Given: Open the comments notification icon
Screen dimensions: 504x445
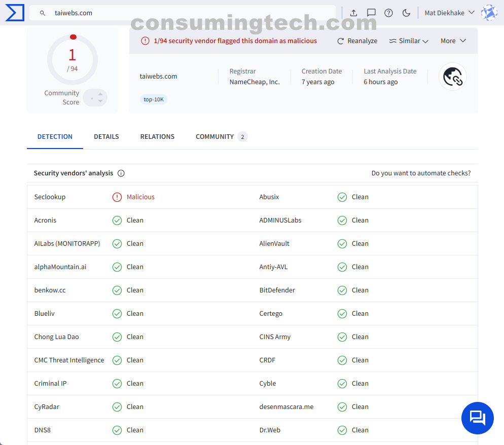Looking at the screenshot, I should point(371,13).
